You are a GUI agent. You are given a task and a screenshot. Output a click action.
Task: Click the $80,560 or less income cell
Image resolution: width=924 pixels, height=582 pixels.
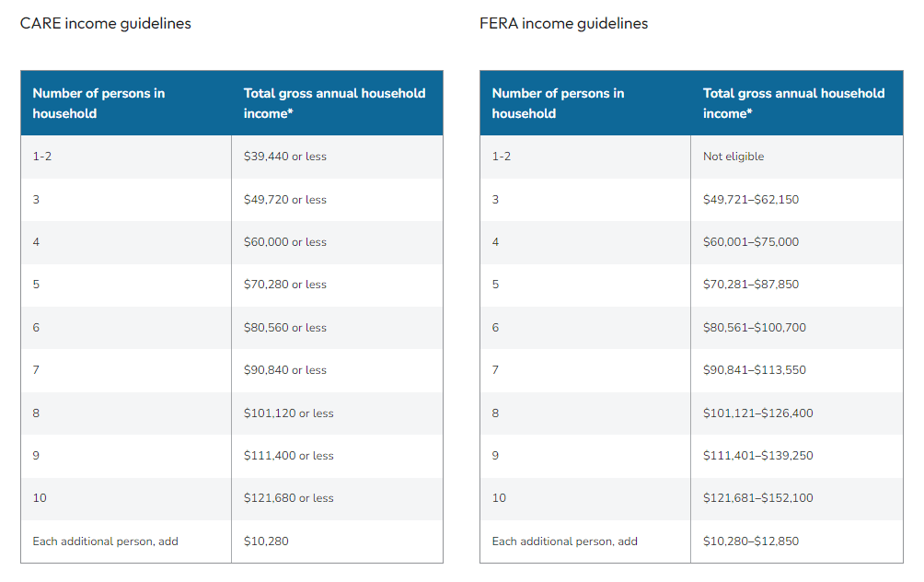point(285,328)
